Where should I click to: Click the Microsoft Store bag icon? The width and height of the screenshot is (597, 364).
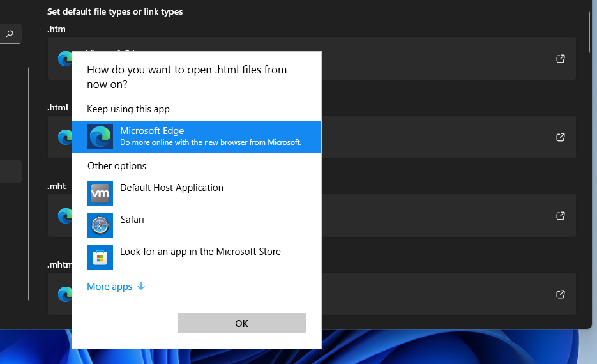point(100,257)
